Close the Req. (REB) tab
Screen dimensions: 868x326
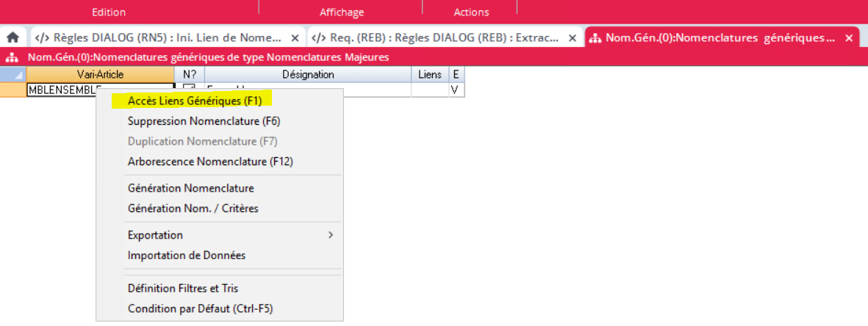tap(573, 37)
